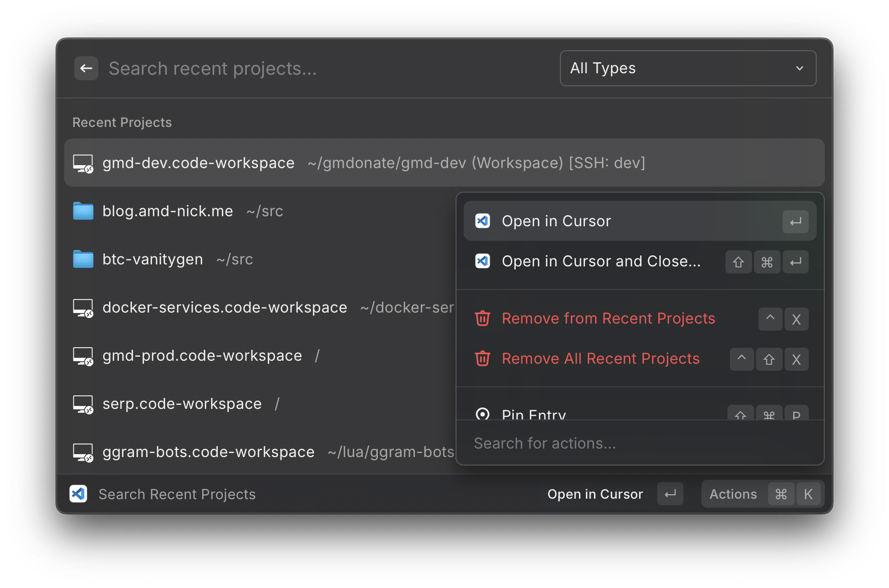Click the btc-vanitygen folder icon
The height and width of the screenshot is (588, 889).
point(83,259)
